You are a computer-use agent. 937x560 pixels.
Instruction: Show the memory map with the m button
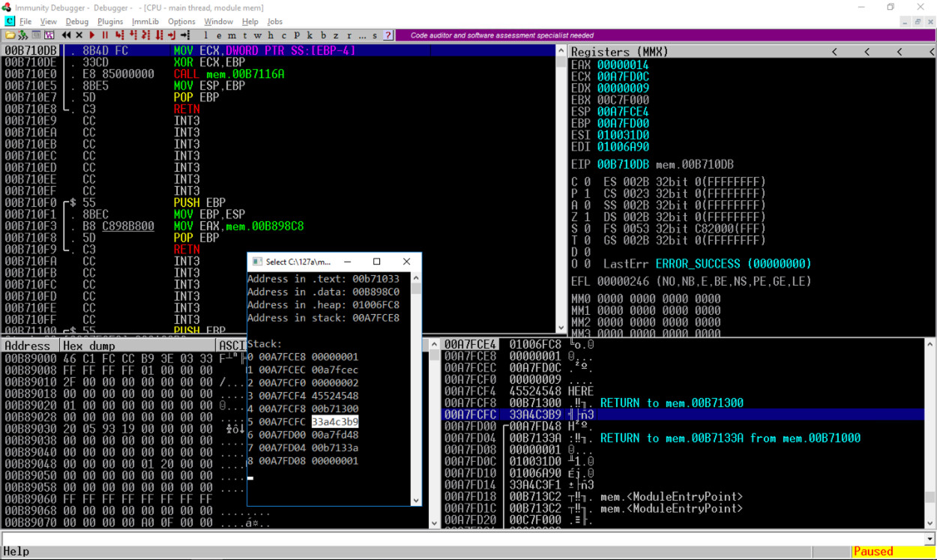232,35
